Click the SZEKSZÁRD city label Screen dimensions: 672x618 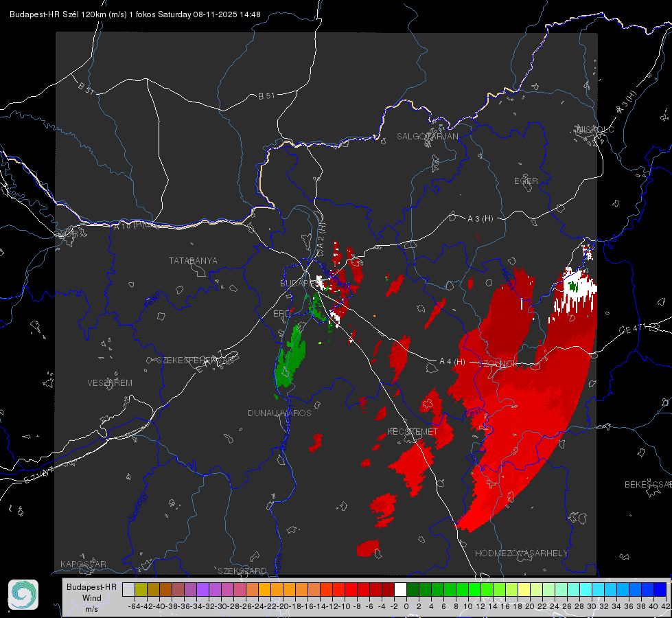coord(242,571)
